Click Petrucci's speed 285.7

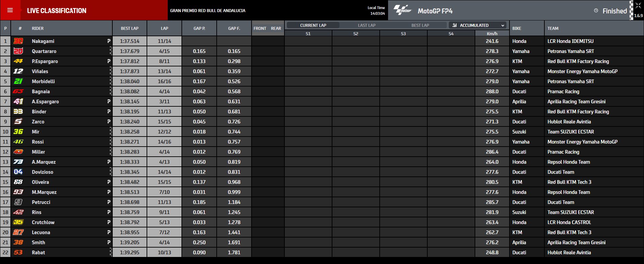click(x=492, y=202)
